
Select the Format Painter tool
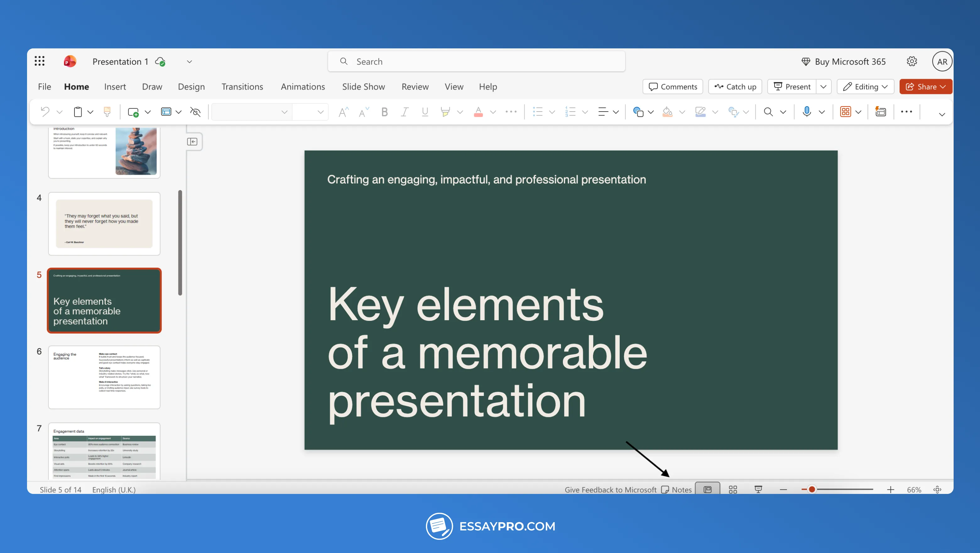107,112
